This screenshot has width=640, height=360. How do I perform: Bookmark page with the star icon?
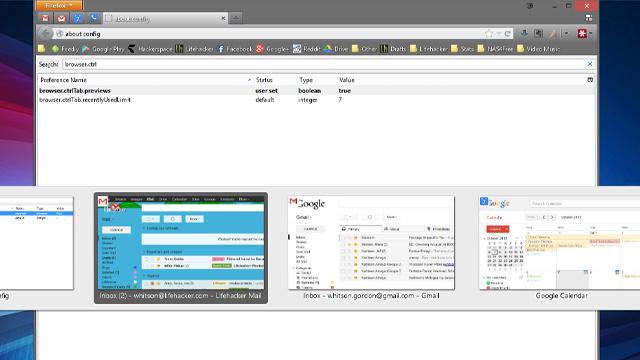tap(489, 34)
